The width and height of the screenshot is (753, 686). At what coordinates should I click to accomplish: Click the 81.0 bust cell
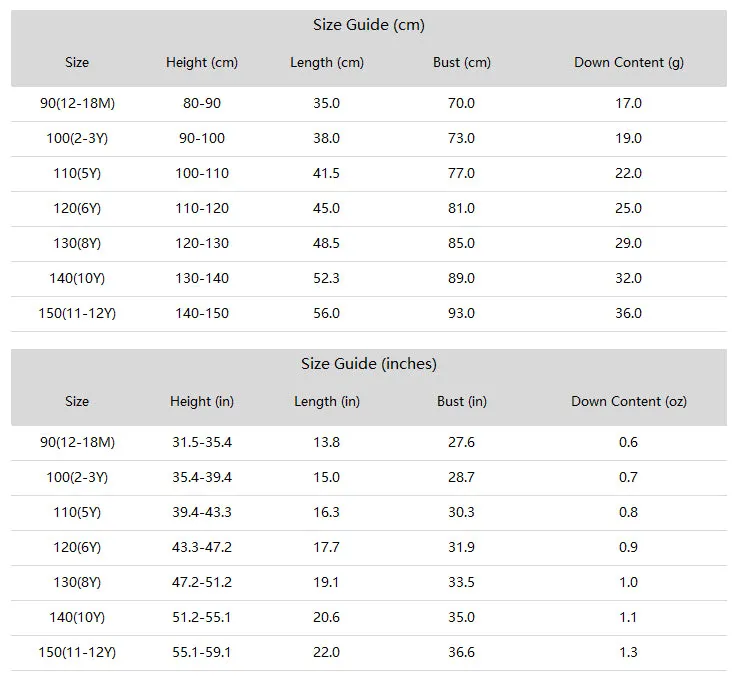point(462,208)
